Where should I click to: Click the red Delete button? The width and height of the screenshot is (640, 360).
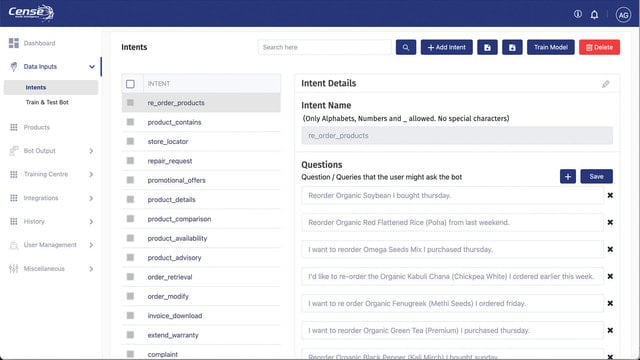coord(599,47)
